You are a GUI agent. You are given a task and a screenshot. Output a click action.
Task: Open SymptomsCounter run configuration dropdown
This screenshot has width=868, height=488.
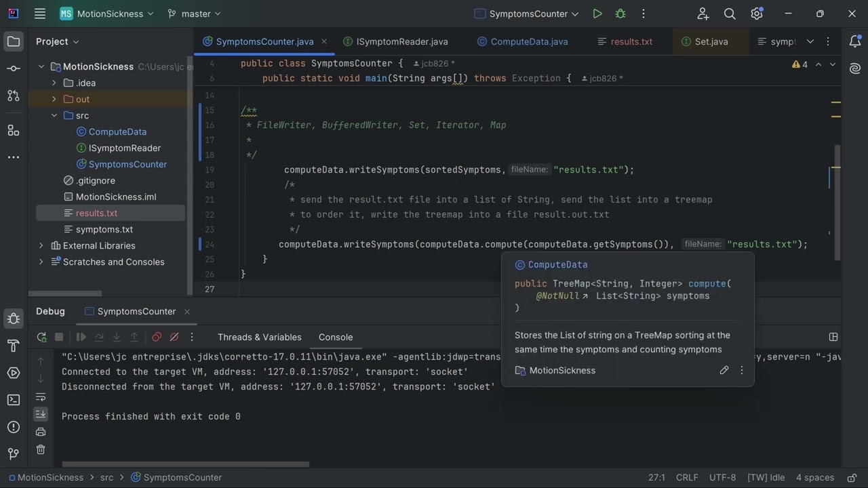click(x=527, y=14)
